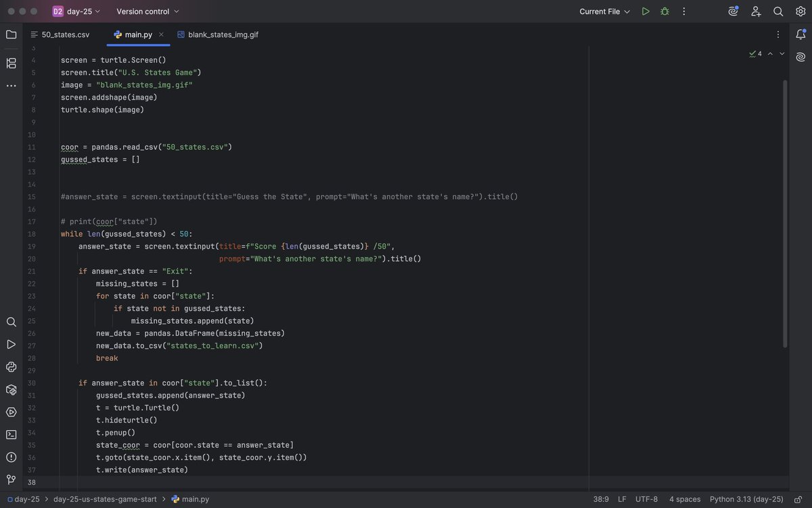The width and height of the screenshot is (812, 508).
Task: Click the inspections widget showing 4 typos
Action: [755, 54]
